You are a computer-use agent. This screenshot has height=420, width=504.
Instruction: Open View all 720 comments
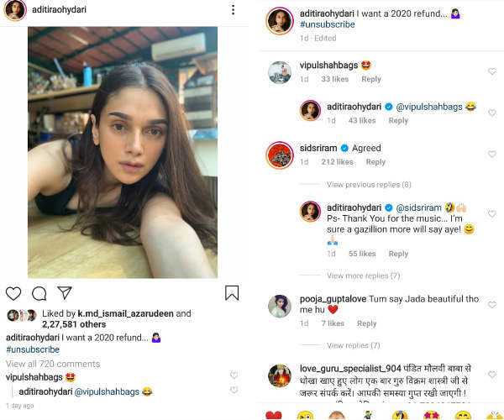pyautogui.click(x=53, y=364)
